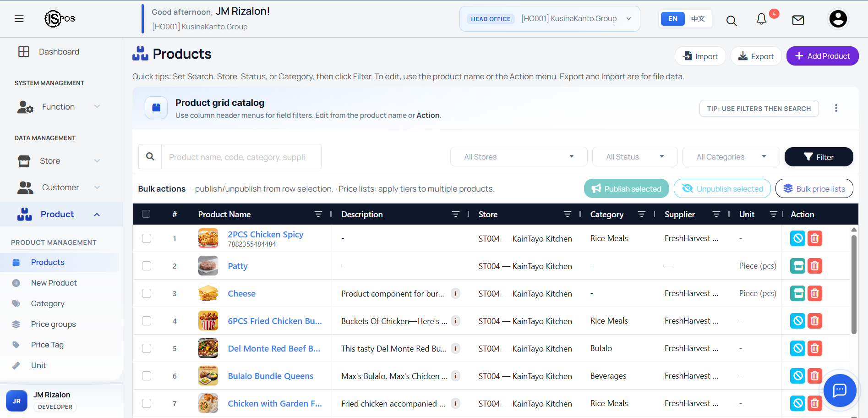Image resolution: width=868 pixels, height=418 pixels.
Task: Check the Del Monte Red Beef checkbox
Action: point(147,348)
